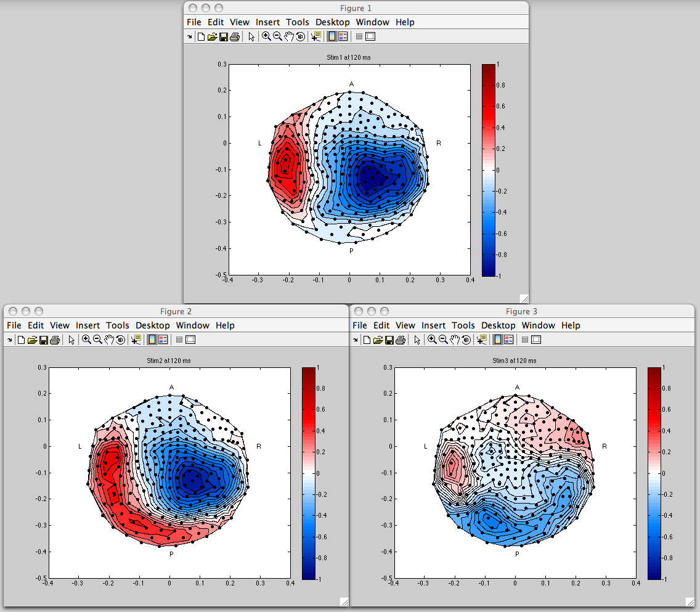The height and width of the screenshot is (612, 700).
Task: Open the Desktop menu in Figure 3
Action: [x=498, y=325]
